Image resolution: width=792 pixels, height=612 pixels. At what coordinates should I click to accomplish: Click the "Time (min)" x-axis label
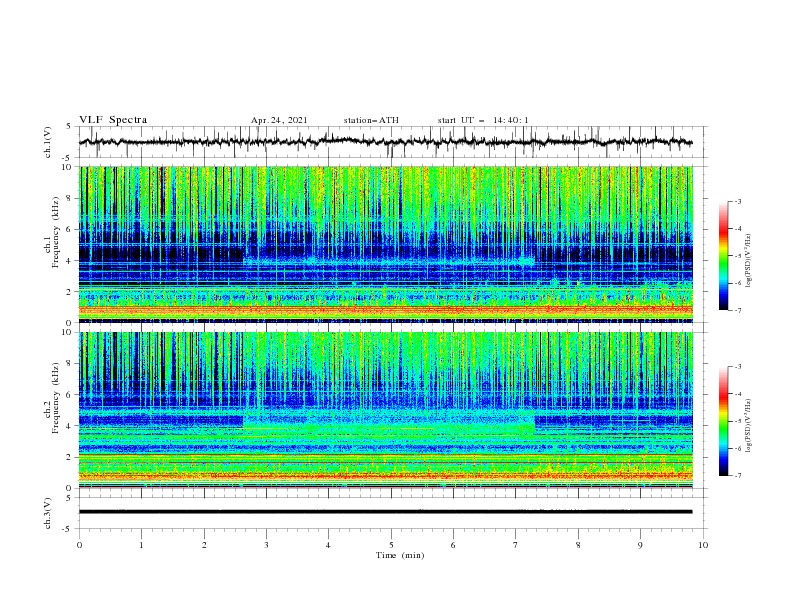click(400, 555)
